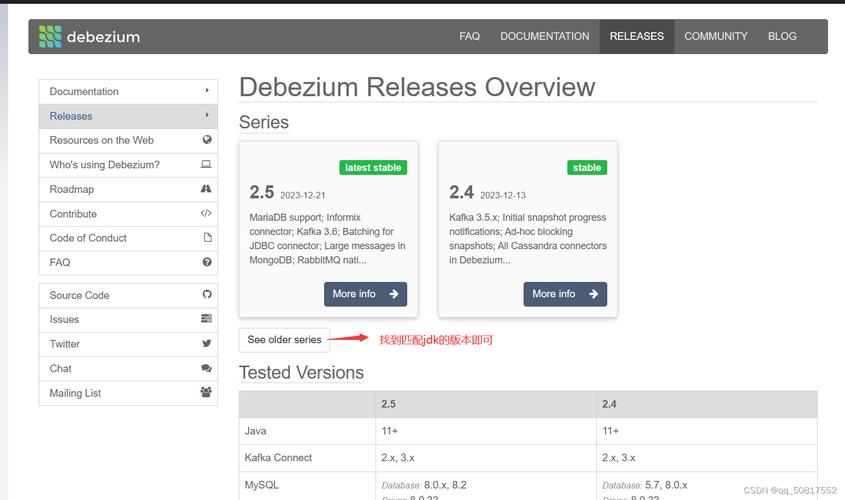The height and width of the screenshot is (500, 845).
Task: Expand the Documentation sidebar arrow
Action: [x=207, y=91]
